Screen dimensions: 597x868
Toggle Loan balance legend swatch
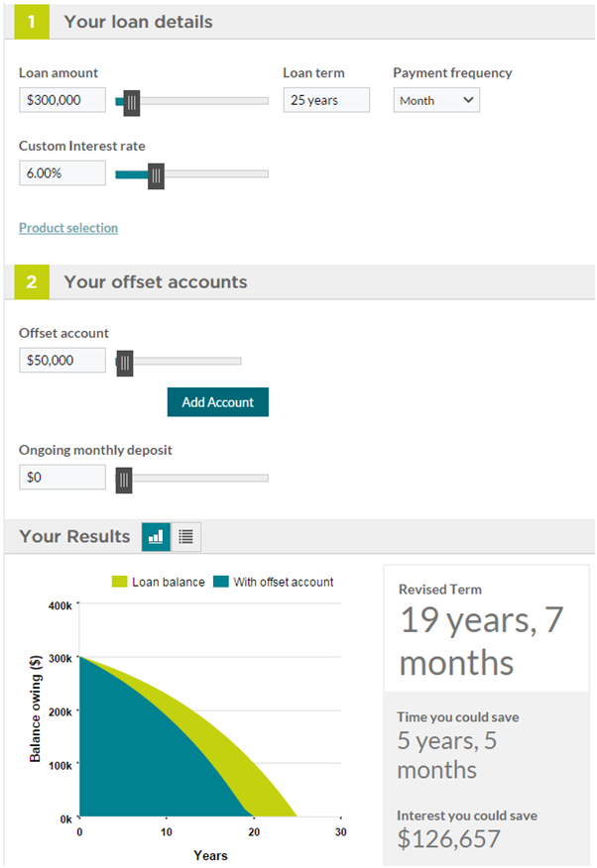[x=119, y=582]
